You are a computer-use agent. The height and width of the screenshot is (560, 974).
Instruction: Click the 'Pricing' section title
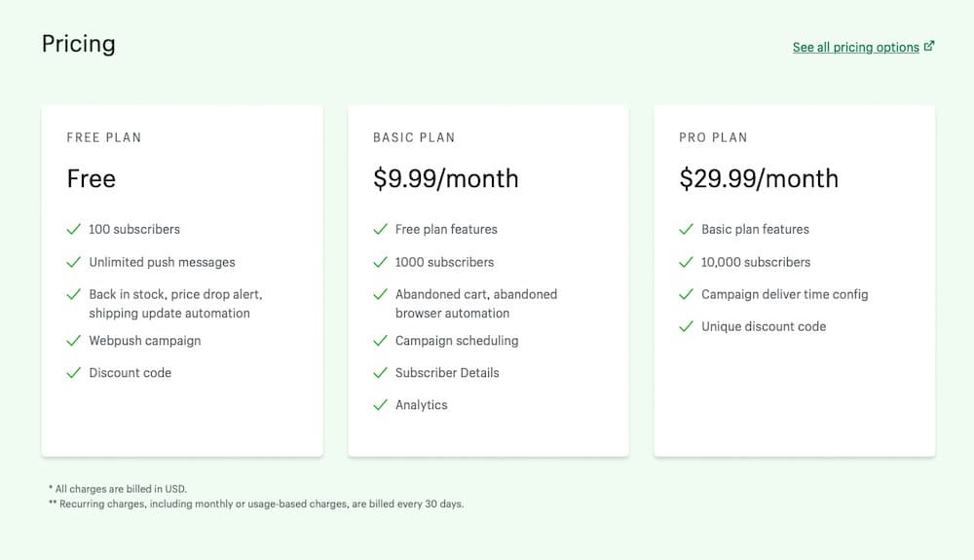[78, 44]
